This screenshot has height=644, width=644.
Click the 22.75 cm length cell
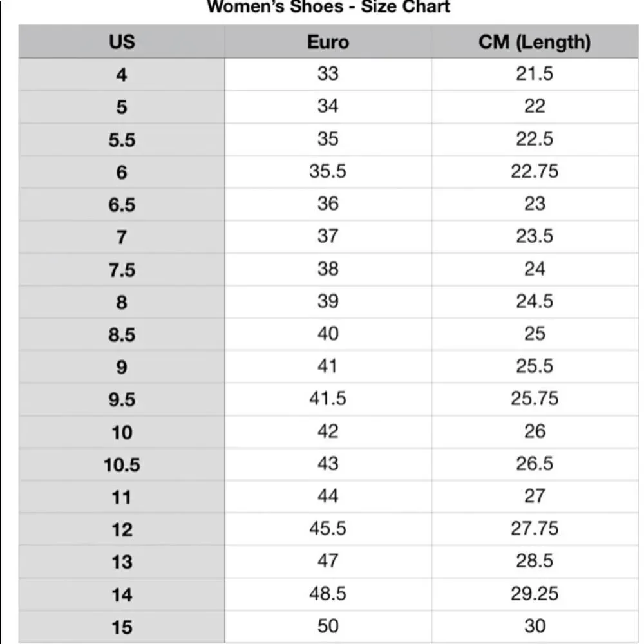[x=535, y=172]
